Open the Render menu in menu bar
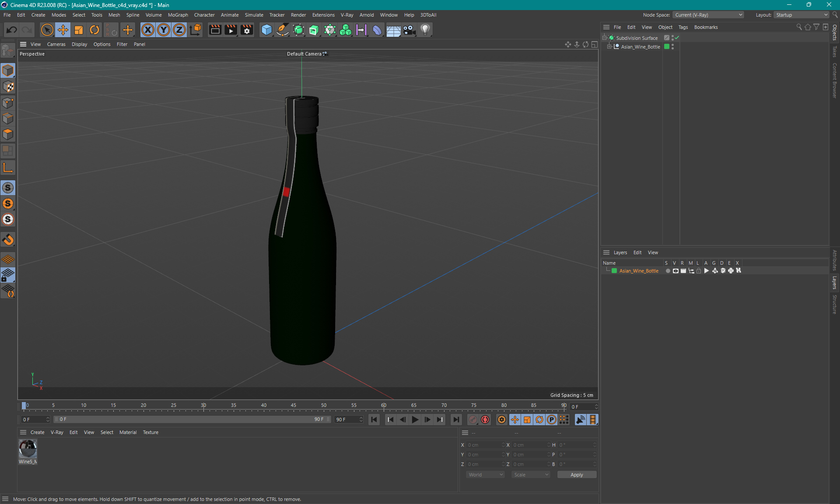 [x=298, y=14]
